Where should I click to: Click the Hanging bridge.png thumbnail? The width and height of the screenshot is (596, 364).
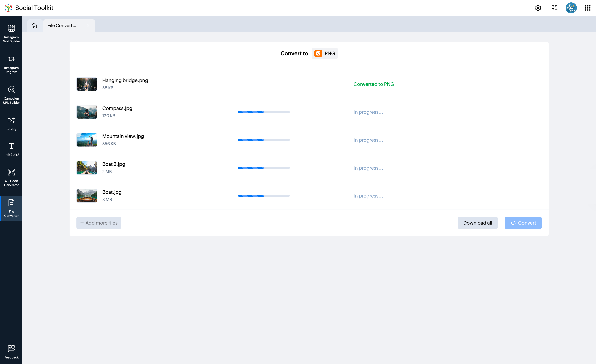click(87, 84)
